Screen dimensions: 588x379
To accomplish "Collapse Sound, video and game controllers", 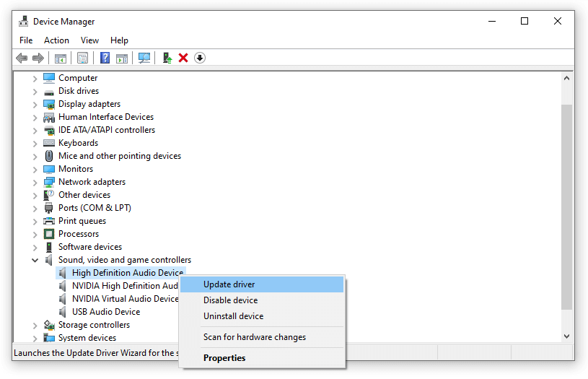I will [x=35, y=260].
